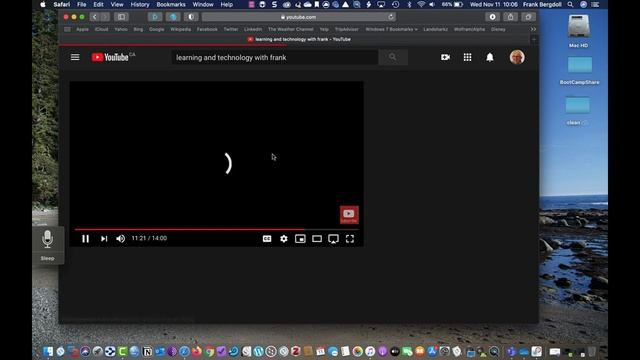Toggle closed captions CC button
The width and height of the screenshot is (640, 360).
[x=267, y=239]
